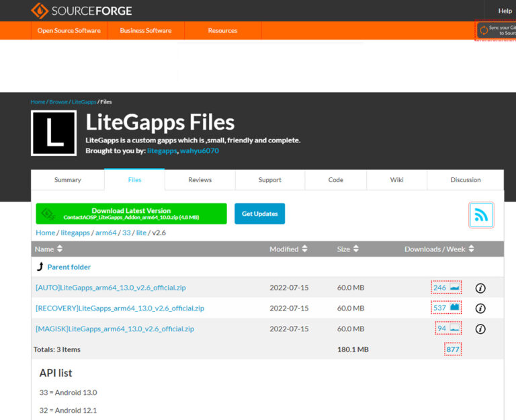
Task: Click info icon for MAGISK LiteGapps file
Action: pos(480,329)
